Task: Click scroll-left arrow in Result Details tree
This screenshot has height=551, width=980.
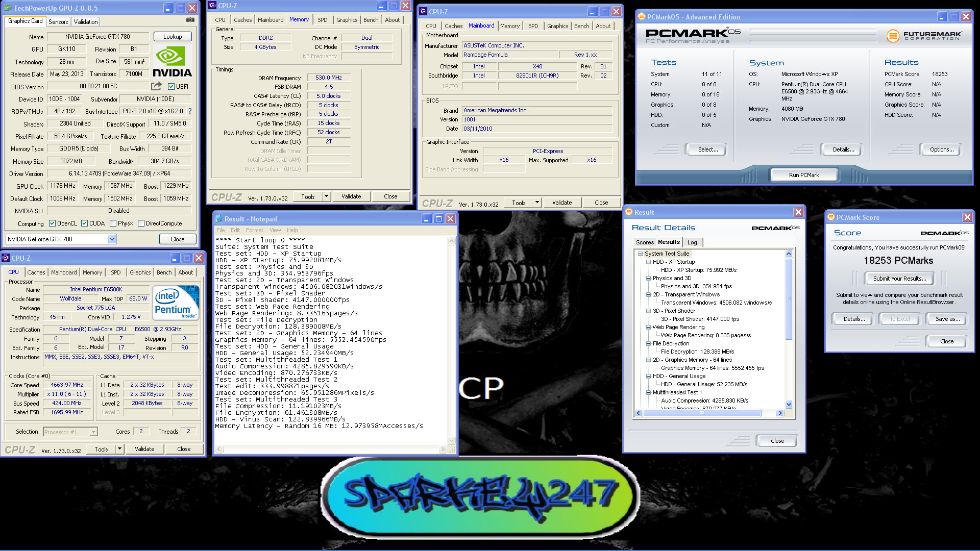Action: click(x=639, y=413)
